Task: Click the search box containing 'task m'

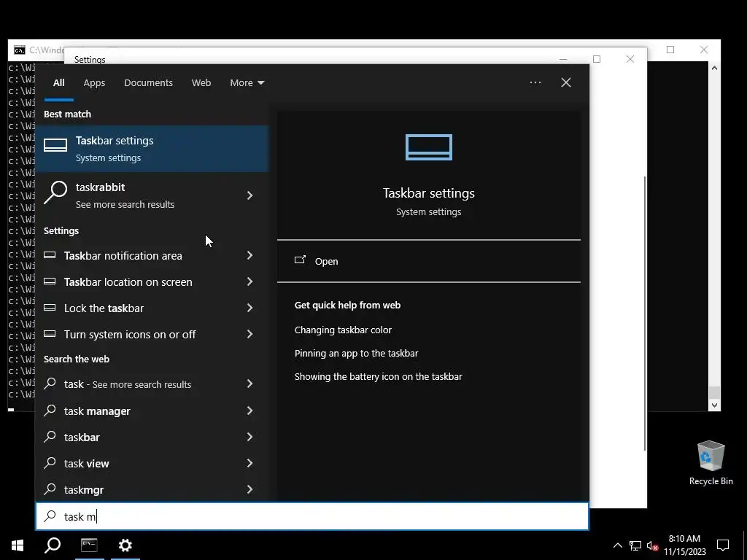Action: 312,516
